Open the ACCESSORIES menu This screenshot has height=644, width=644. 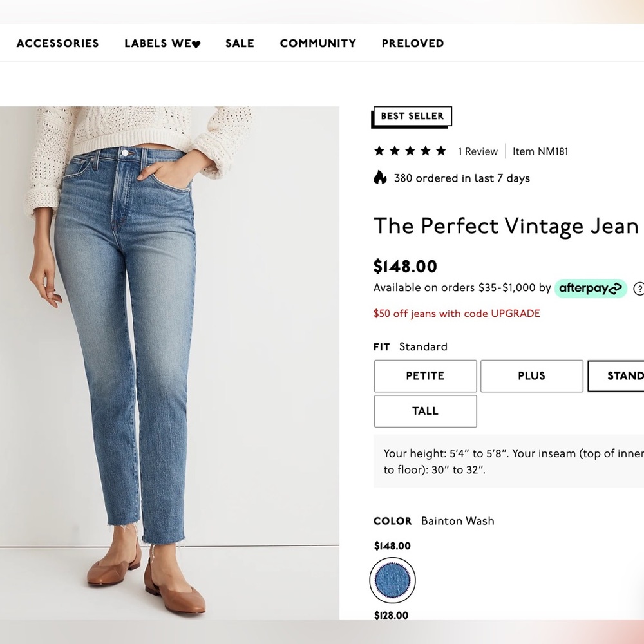pos(57,43)
